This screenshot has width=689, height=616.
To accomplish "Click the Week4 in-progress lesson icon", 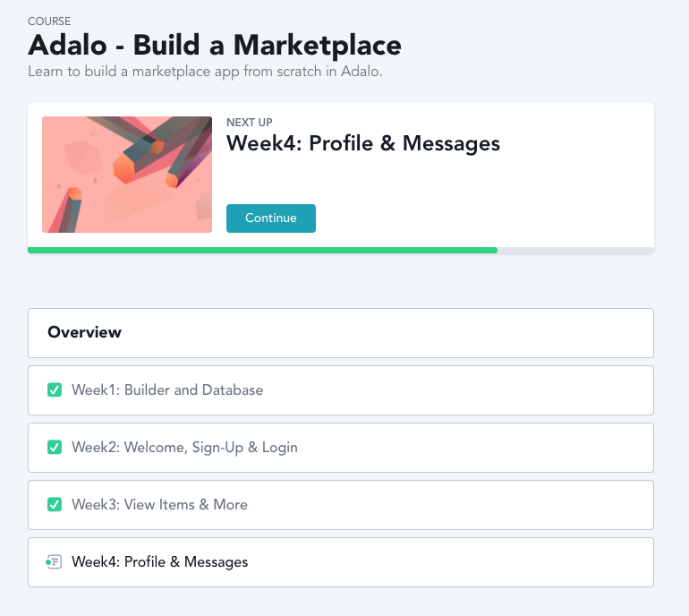I will [54, 562].
